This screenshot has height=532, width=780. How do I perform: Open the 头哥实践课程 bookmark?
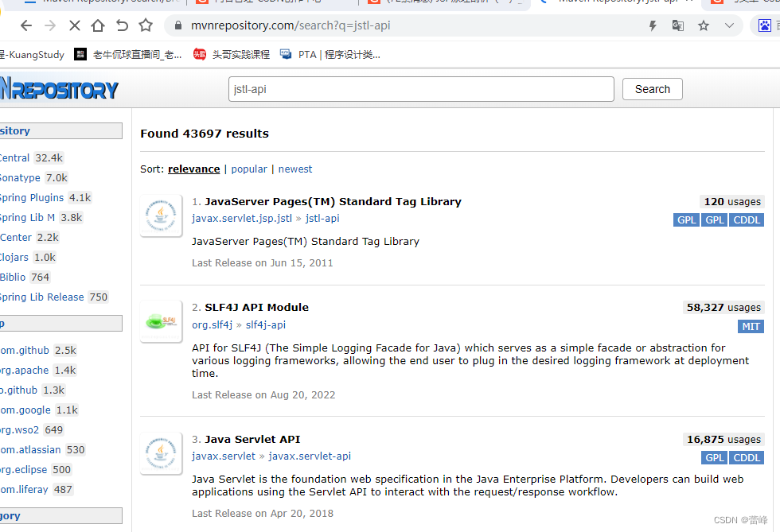click(232, 55)
